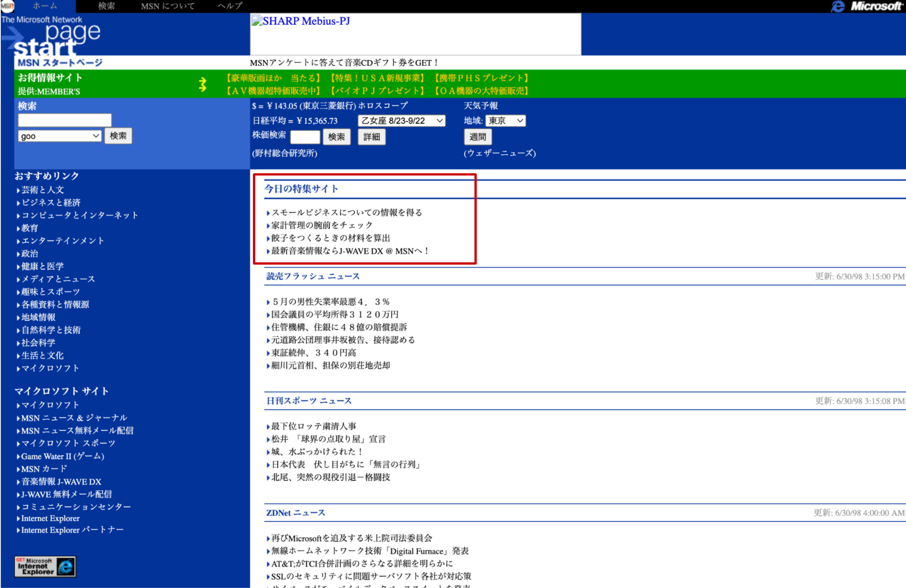Open the 東京 weather region dropdown
Viewport: 906px width, 588px height.
[x=505, y=121]
